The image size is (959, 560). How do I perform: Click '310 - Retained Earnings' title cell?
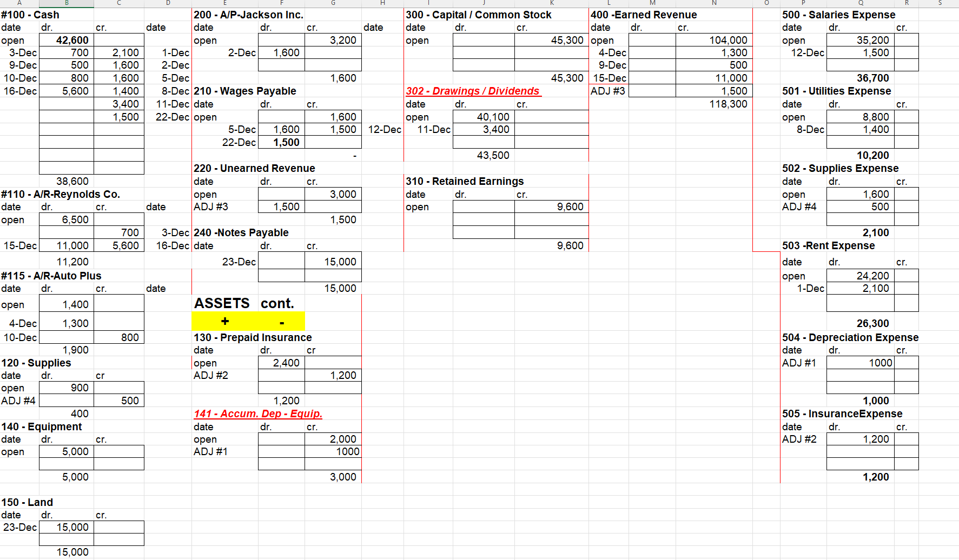click(465, 181)
